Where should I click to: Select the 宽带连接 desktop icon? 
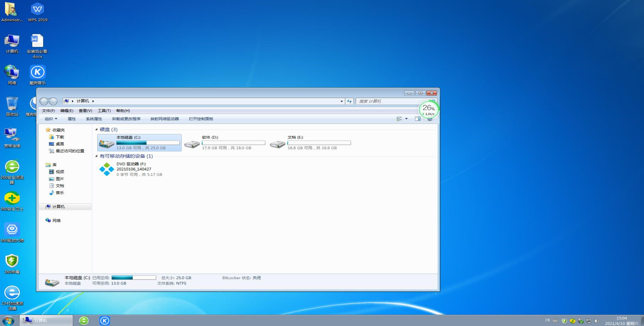12,138
